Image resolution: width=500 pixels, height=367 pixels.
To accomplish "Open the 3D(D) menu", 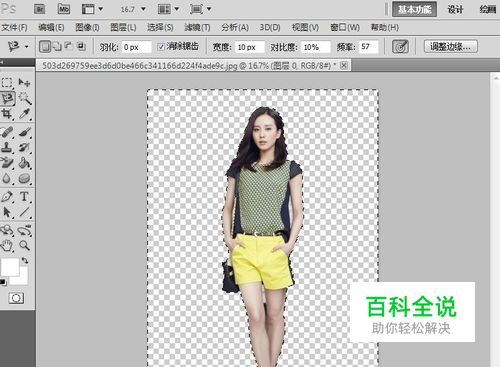I will 270,27.
